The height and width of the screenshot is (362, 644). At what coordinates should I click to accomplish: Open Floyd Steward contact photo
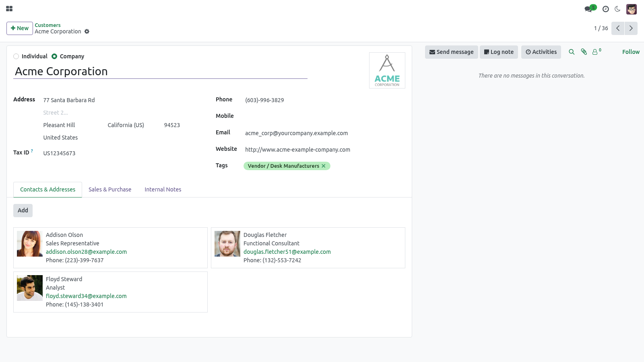30,288
